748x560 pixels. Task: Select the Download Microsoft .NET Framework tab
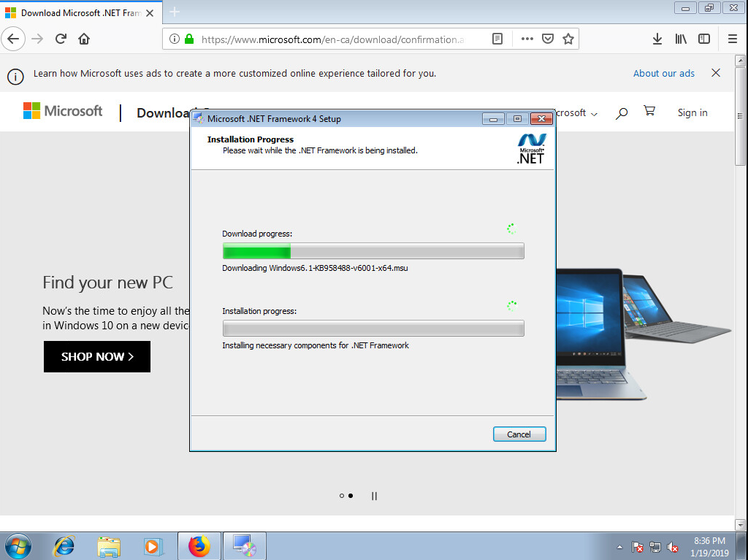(81, 13)
